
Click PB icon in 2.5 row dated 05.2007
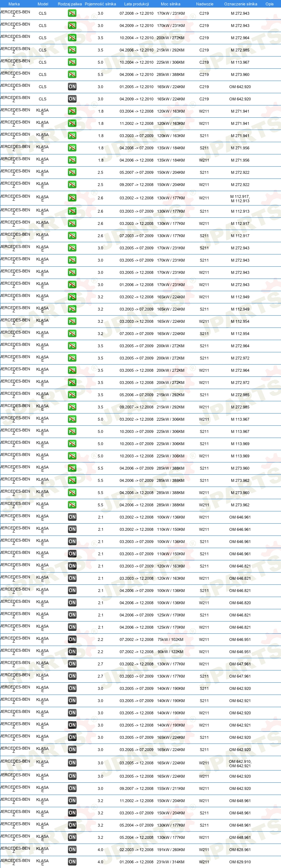(x=72, y=172)
